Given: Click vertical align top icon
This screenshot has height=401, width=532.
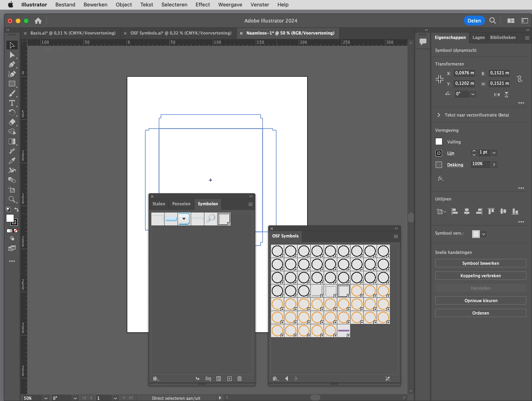Looking at the screenshot, I should 491,211.
